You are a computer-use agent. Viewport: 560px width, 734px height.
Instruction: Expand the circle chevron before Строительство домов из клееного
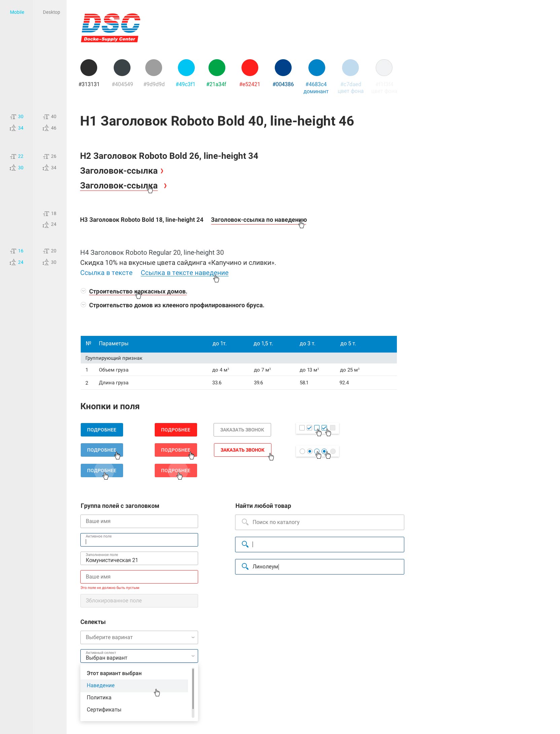(x=83, y=305)
